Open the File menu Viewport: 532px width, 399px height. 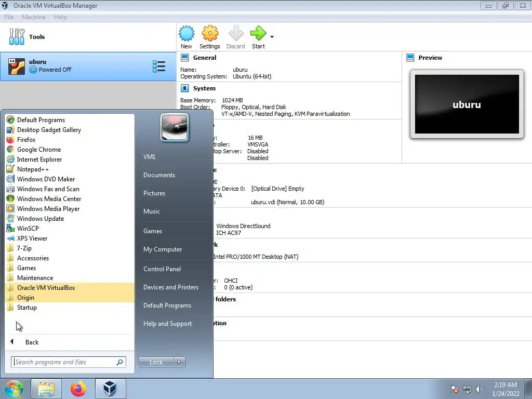9,17
